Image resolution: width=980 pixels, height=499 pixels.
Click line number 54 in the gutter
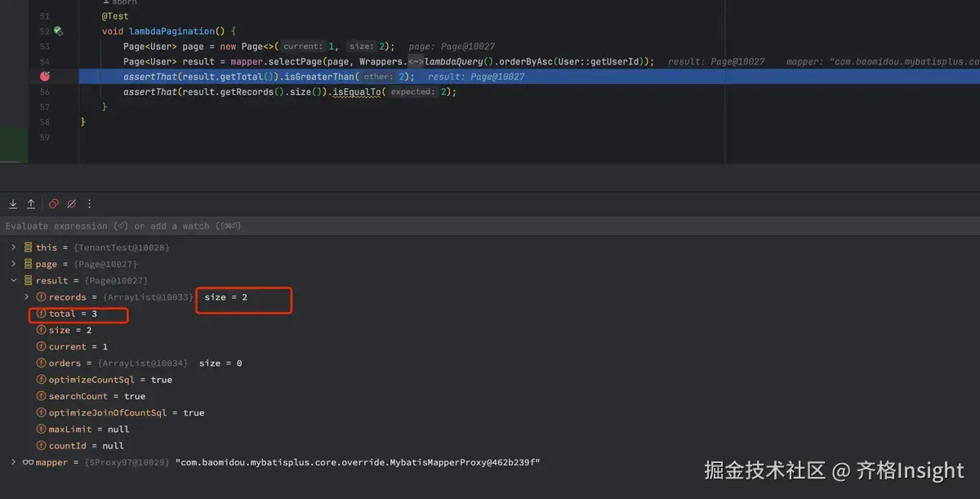coord(44,61)
